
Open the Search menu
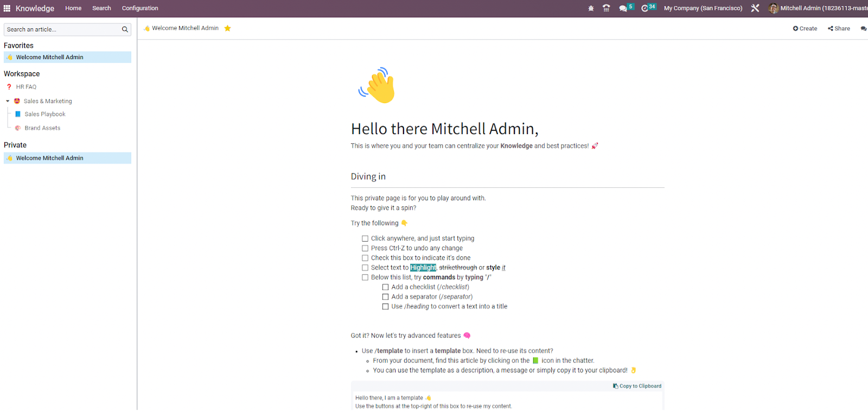(x=101, y=8)
